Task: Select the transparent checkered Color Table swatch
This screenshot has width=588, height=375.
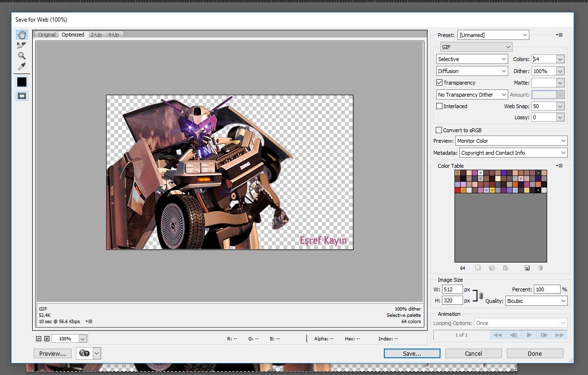Action: pyautogui.click(x=544, y=190)
